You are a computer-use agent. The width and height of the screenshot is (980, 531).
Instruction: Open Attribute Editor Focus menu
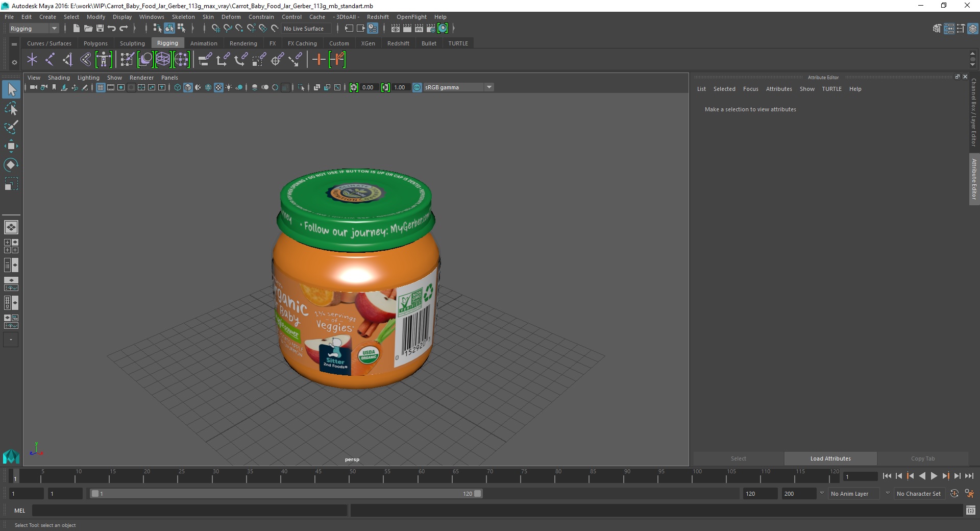click(750, 89)
